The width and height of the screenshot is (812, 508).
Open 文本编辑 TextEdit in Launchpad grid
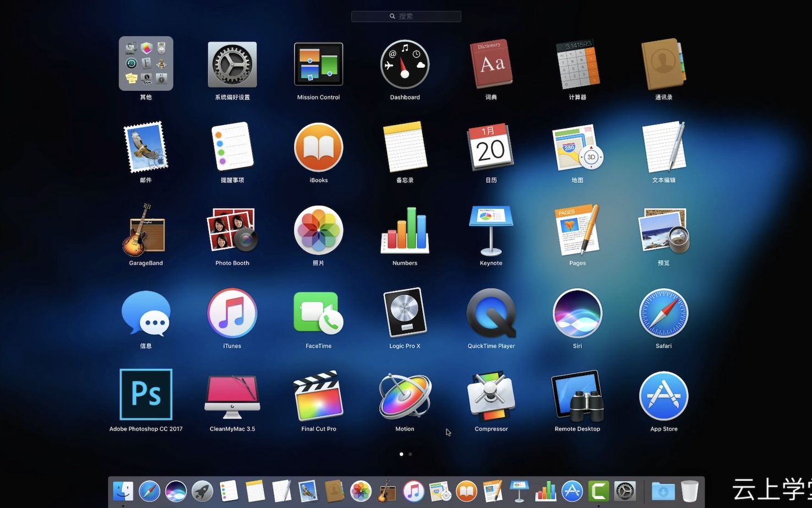(x=664, y=147)
